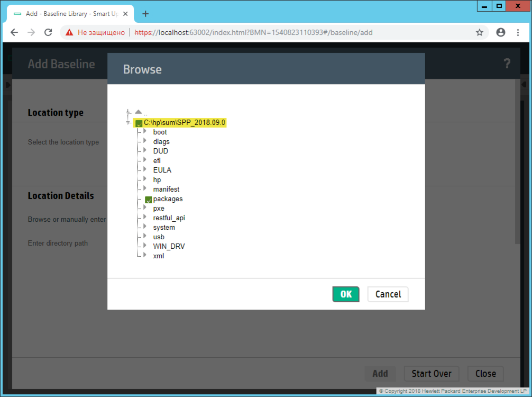Viewport: 532px width, 397px height.
Task: Expand the xml folder arrow
Action: coord(145,255)
